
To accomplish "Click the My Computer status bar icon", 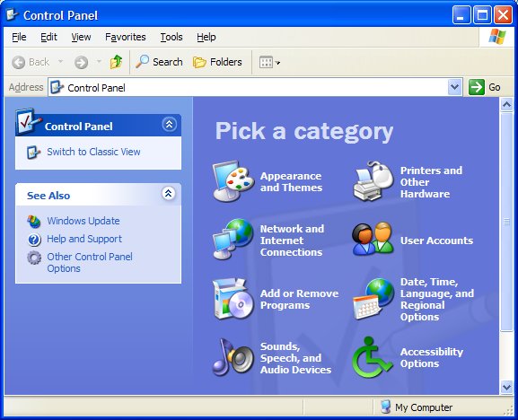I will point(385,407).
